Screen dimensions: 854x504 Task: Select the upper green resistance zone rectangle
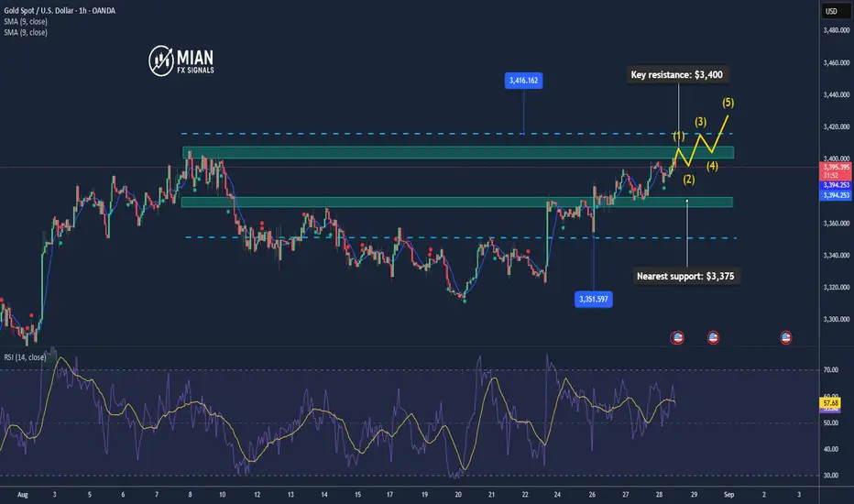pos(458,152)
